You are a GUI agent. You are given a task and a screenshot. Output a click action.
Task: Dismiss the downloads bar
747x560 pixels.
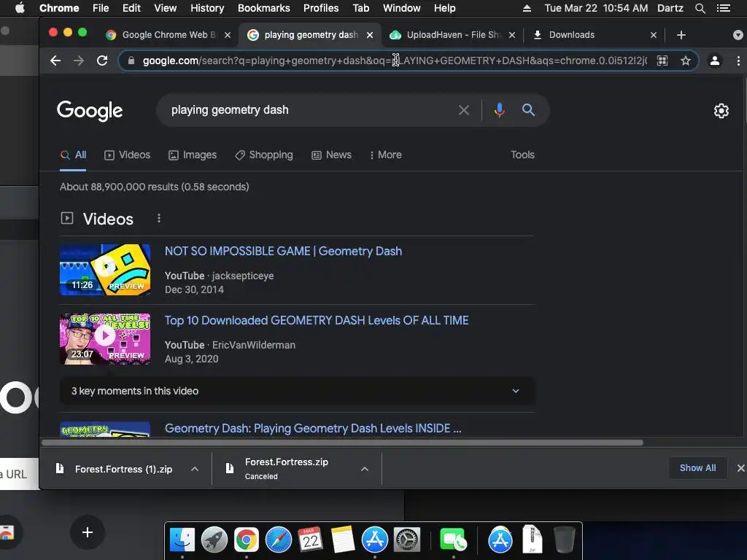740,468
